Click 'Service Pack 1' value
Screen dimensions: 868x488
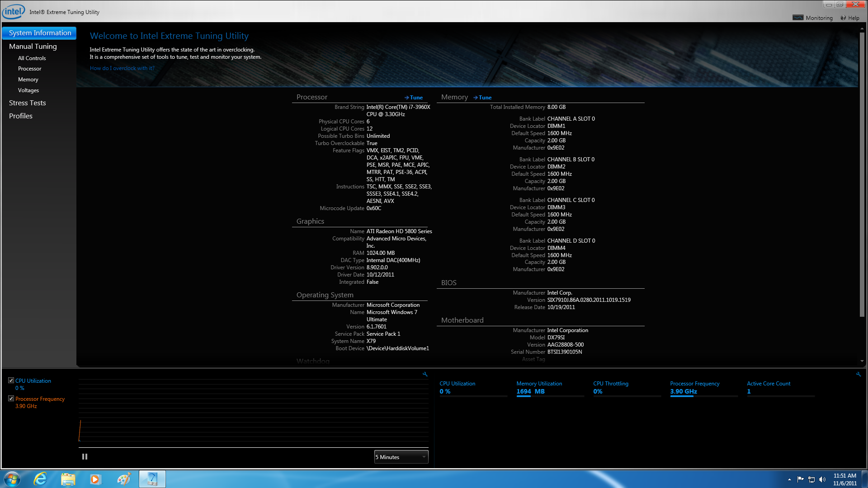coord(383,334)
